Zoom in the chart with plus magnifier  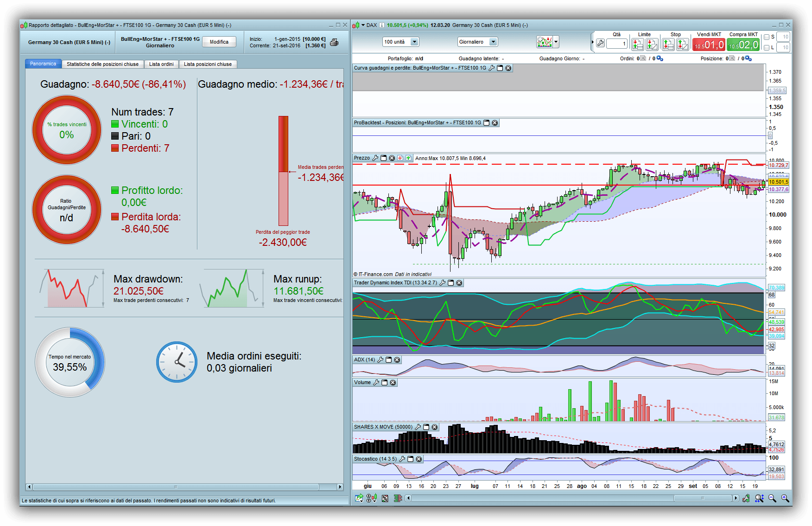(785, 498)
